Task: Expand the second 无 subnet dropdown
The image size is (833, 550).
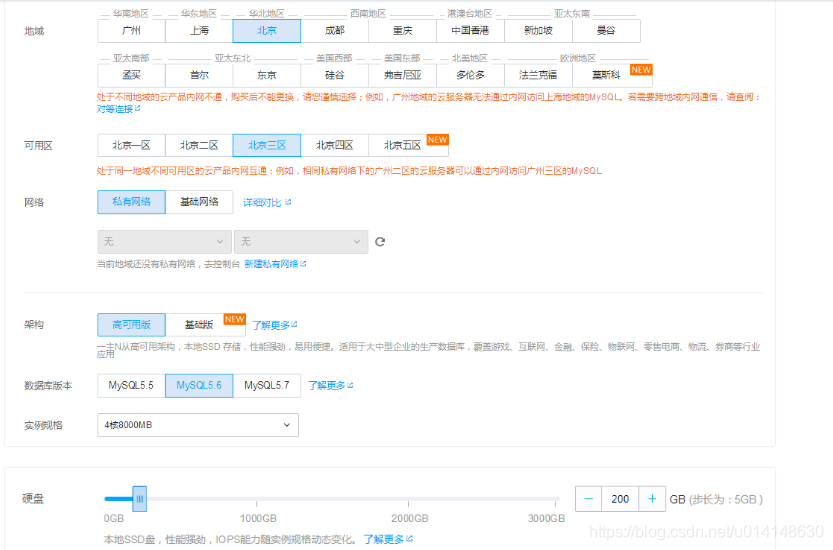Action: pos(301,242)
